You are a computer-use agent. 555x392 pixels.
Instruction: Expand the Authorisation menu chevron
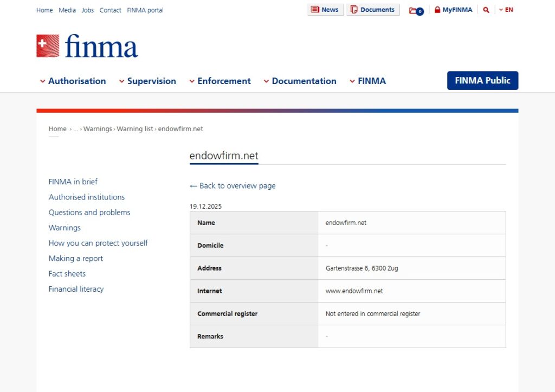(x=43, y=81)
